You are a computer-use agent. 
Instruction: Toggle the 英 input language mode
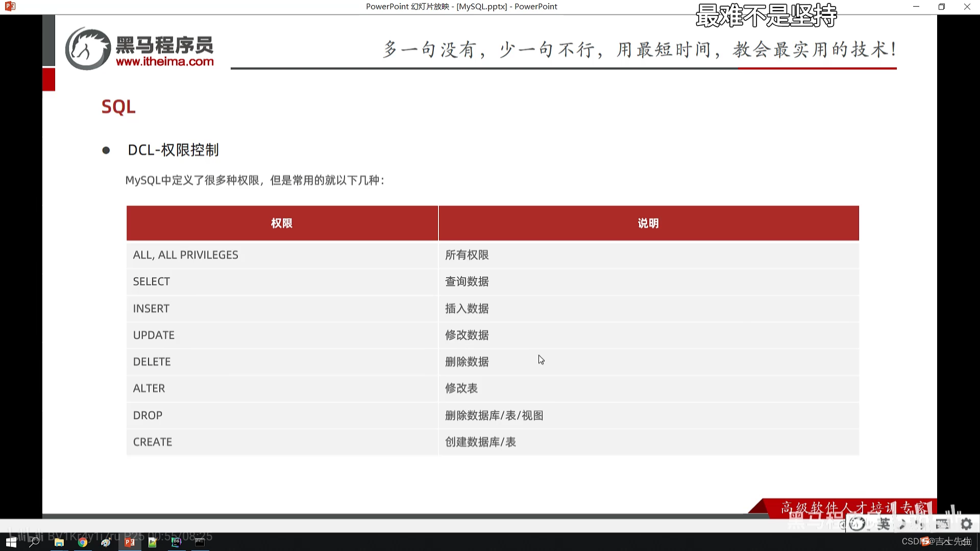[884, 524]
